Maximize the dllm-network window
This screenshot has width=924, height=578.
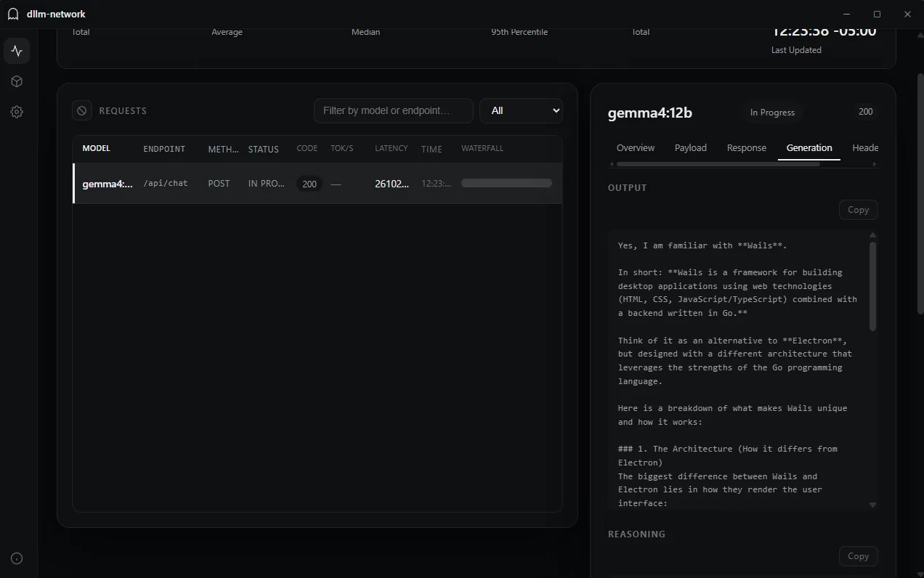point(877,14)
